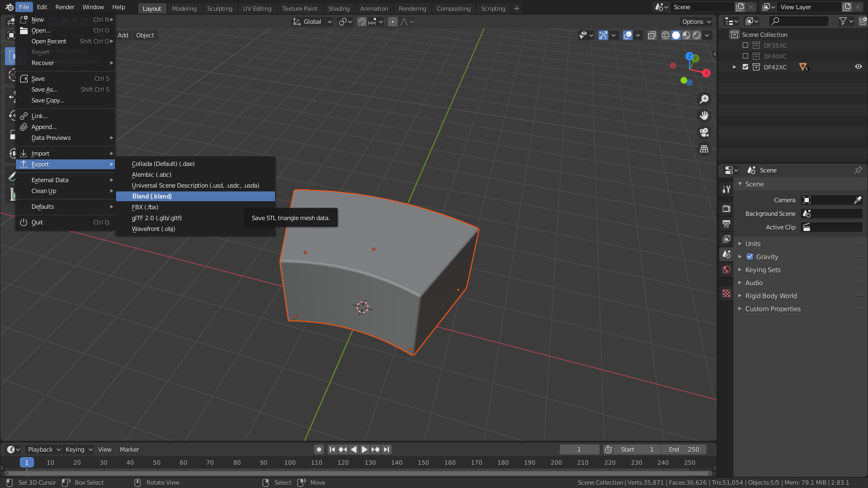Play animation forward button

pos(365,450)
